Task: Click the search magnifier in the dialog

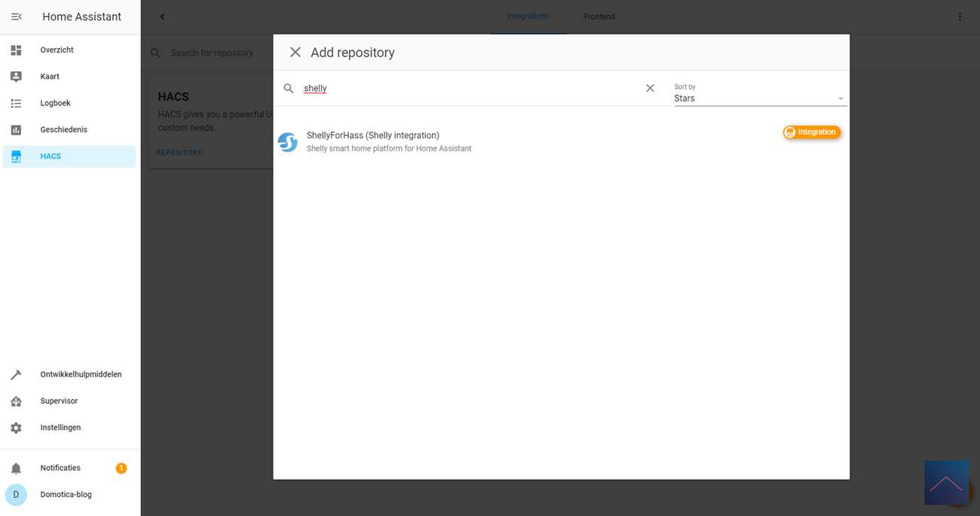Action: 289,88
